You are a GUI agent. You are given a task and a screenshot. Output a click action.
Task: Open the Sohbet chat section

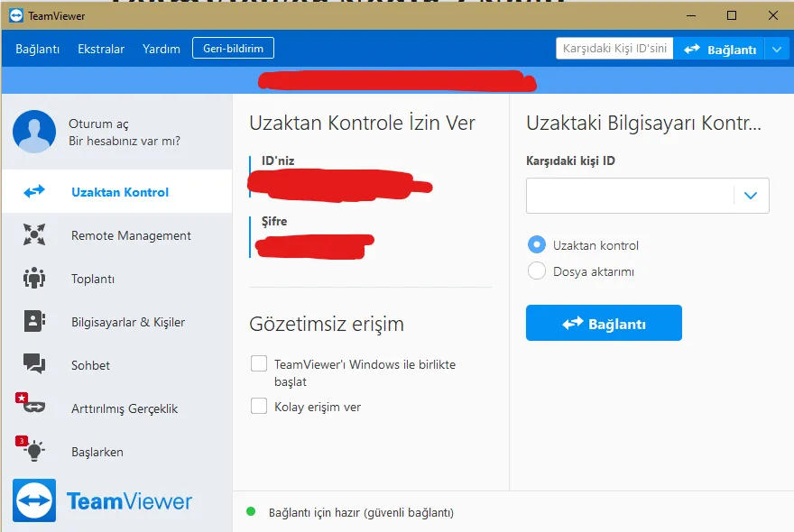click(x=117, y=364)
